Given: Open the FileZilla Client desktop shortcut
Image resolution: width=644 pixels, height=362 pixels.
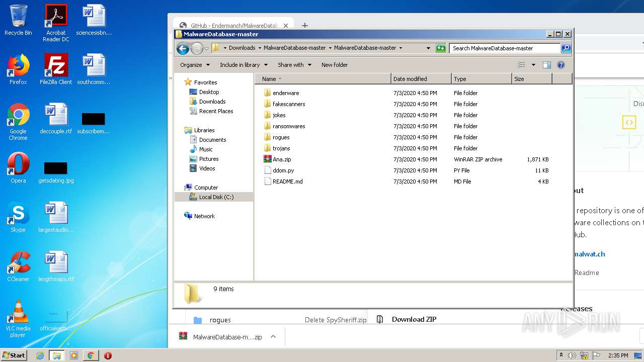Looking at the screenshot, I should click(x=56, y=69).
